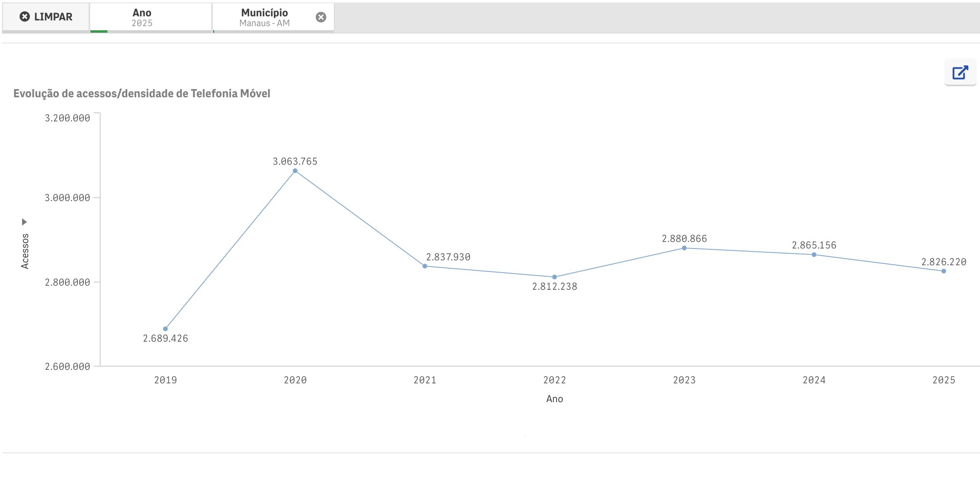
Task: Click the X icon in LIMPAR button
Action: coord(25,17)
